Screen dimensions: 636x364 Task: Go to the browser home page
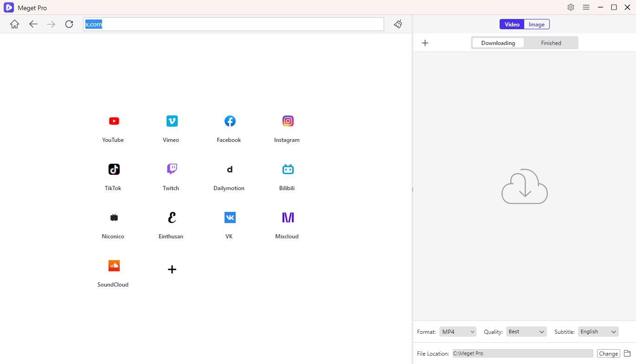click(15, 24)
